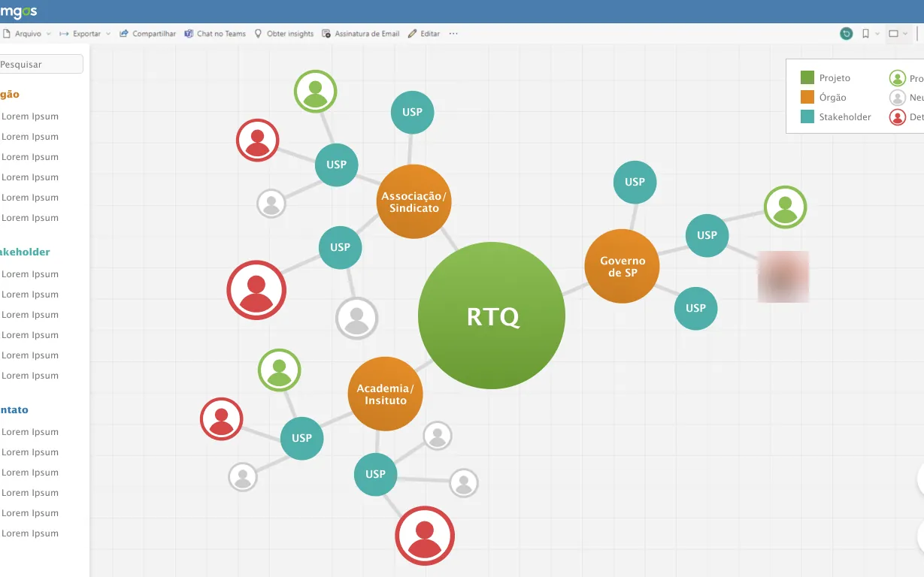Click first Lorem Ipsum under Stakeholder sidebar heading

[x=30, y=274]
